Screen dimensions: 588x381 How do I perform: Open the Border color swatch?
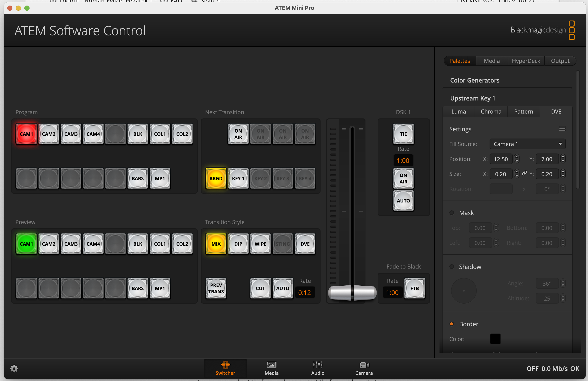click(495, 339)
